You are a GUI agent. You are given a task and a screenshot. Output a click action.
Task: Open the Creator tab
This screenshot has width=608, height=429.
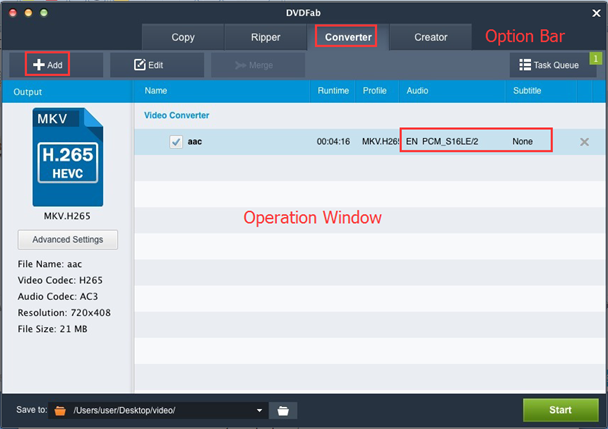(x=430, y=37)
